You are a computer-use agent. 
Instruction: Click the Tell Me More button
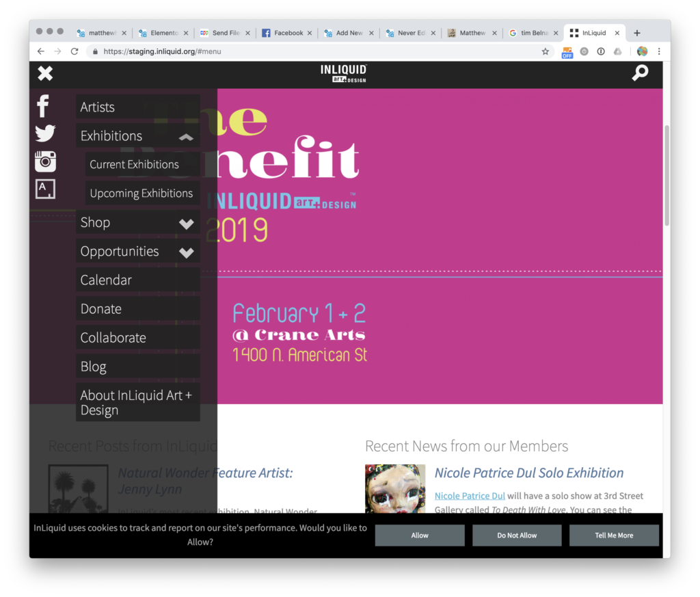(x=614, y=535)
